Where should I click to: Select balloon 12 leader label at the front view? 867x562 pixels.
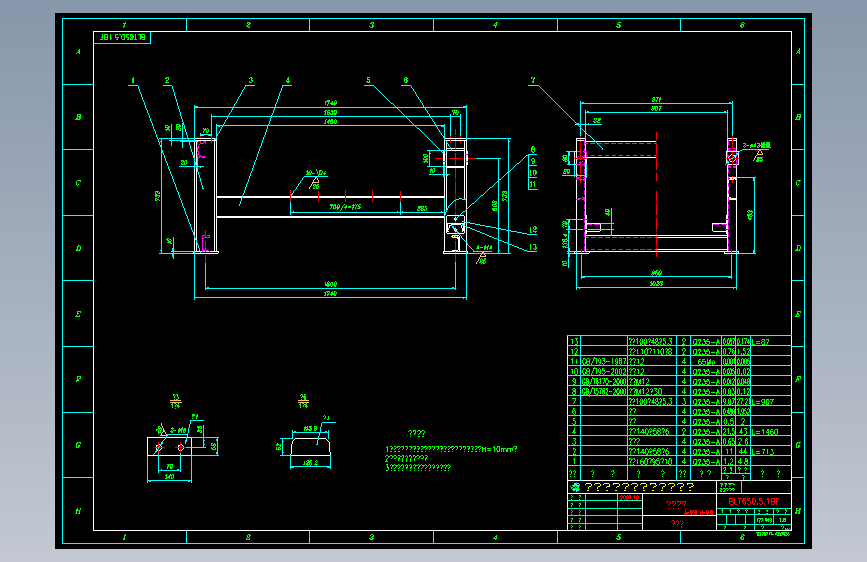coord(533,230)
